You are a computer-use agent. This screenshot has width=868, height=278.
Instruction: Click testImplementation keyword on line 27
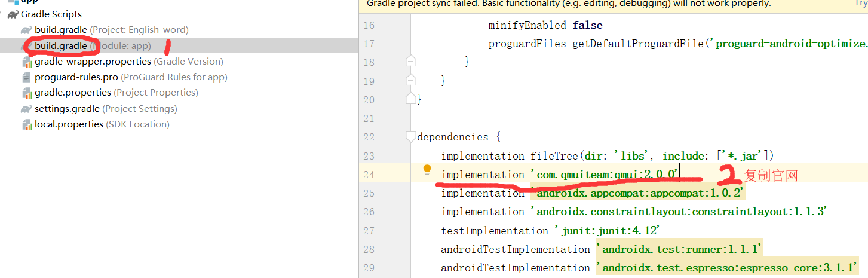[x=495, y=230]
